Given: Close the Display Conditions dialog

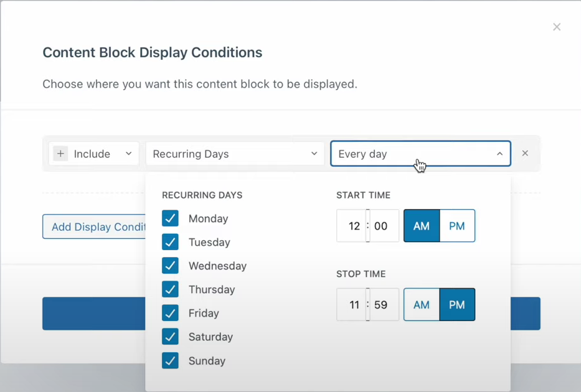Looking at the screenshot, I should pyautogui.click(x=557, y=27).
